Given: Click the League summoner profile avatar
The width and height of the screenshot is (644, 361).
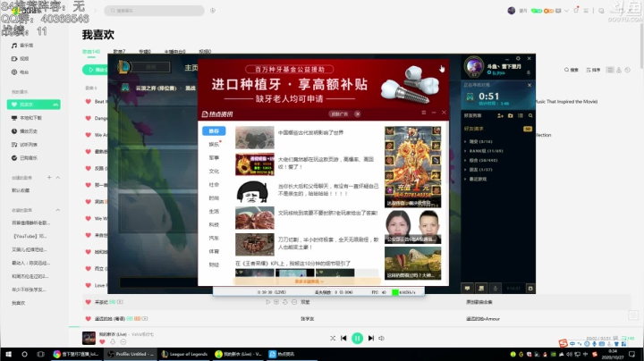Looking at the screenshot, I should [474, 65].
